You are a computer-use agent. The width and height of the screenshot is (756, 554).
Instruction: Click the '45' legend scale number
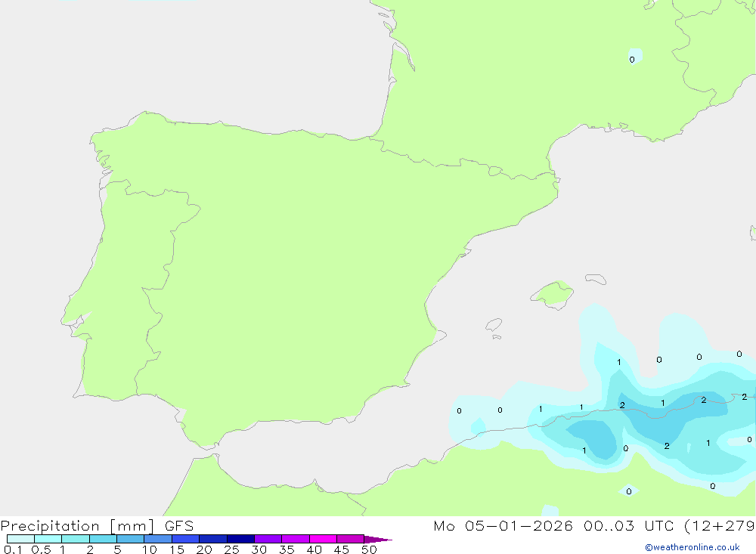(342, 549)
